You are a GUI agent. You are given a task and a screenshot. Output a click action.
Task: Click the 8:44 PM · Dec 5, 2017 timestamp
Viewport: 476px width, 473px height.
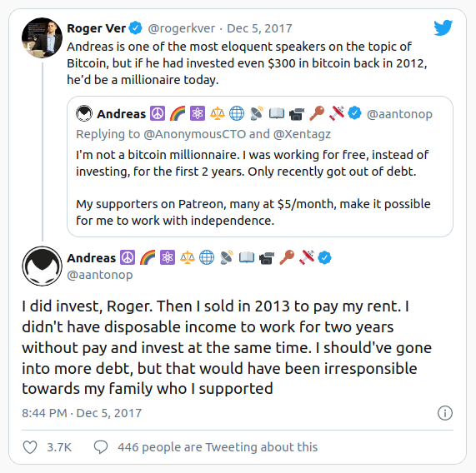point(82,413)
